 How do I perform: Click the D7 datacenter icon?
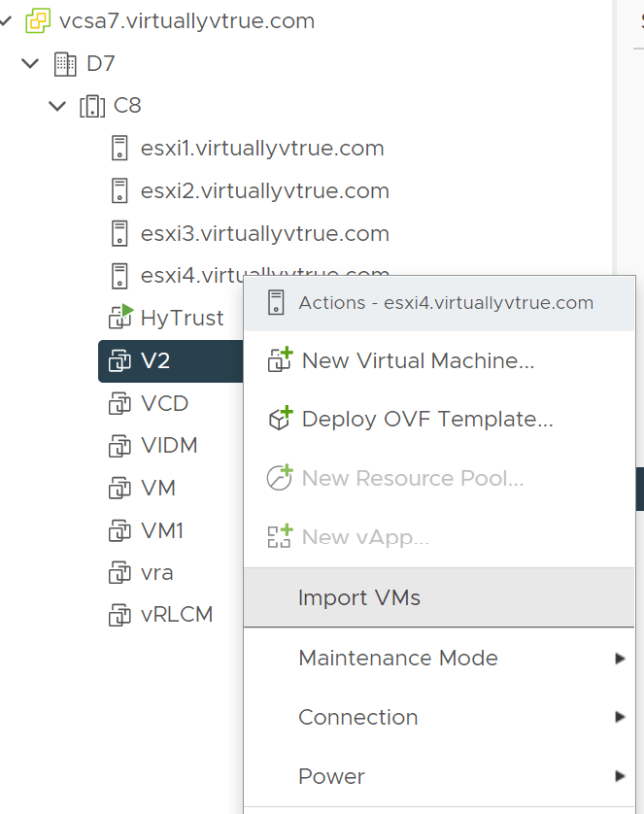click(x=65, y=64)
